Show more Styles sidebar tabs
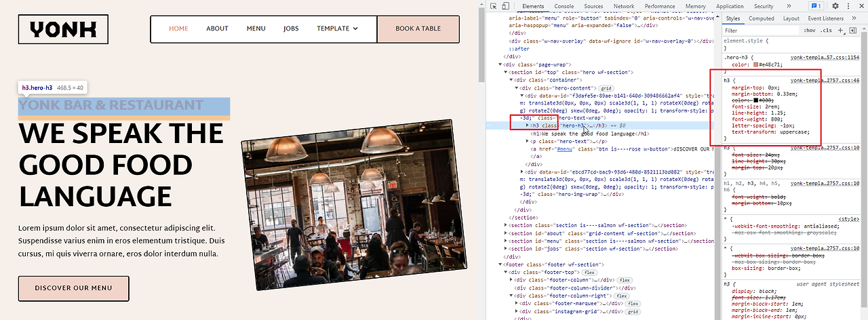 pos(854,18)
